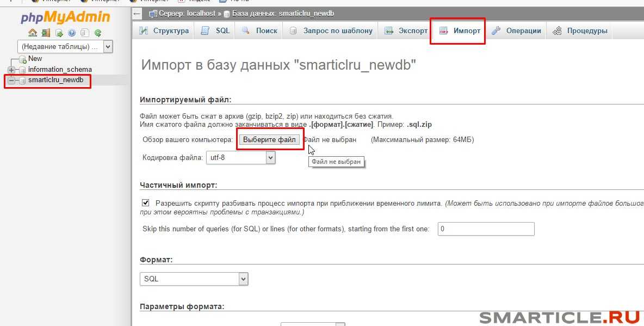
Task: Click the New database icon in tree
Action: (x=22, y=59)
